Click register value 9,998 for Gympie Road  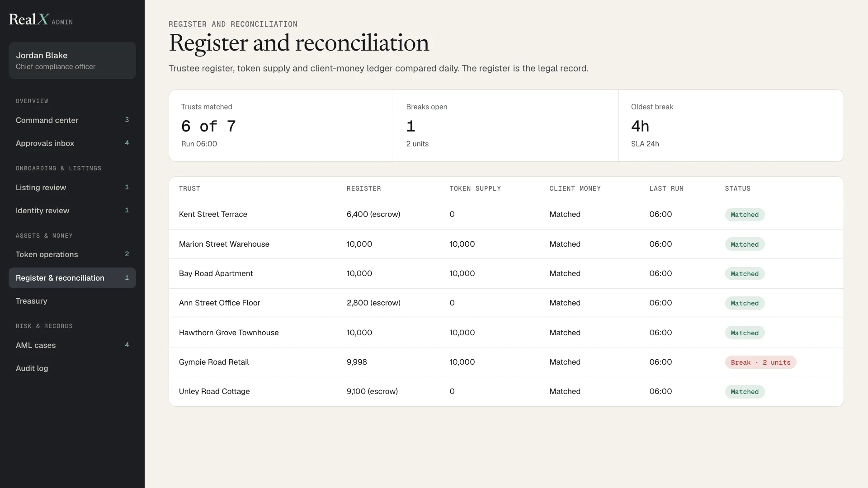coord(357,362)
